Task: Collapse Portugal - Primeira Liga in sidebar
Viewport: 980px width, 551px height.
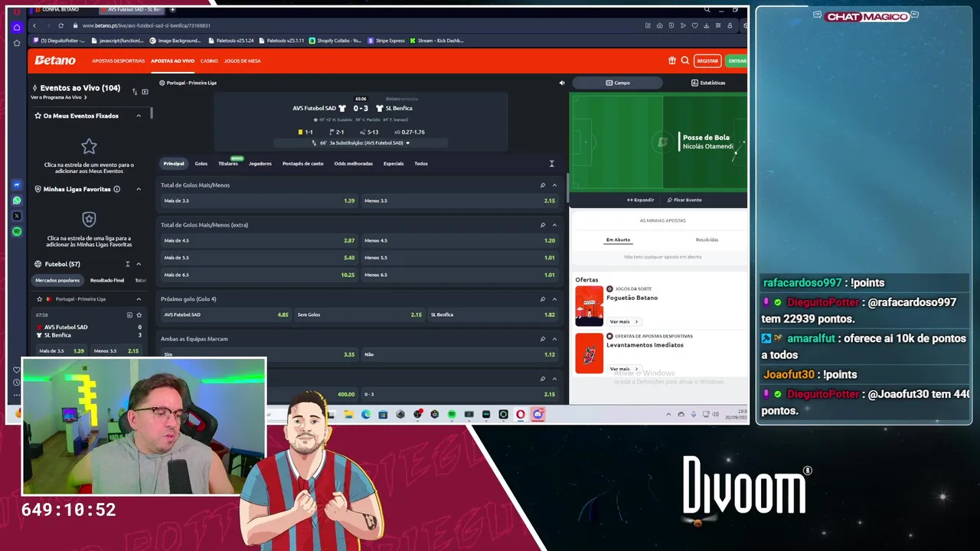Action: coord(139,299)
